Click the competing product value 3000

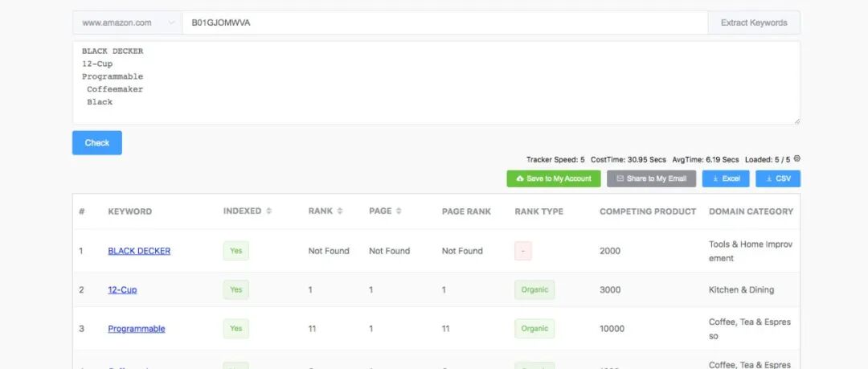[610, 289]
